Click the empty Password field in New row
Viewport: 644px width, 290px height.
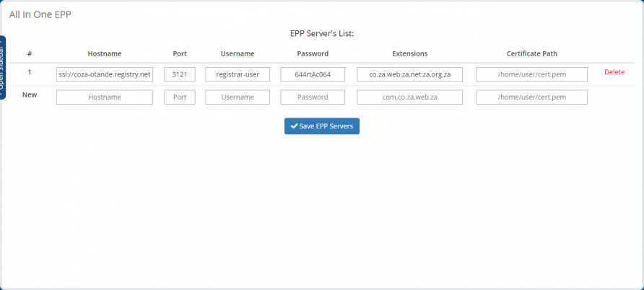click(x=313, y=97)
